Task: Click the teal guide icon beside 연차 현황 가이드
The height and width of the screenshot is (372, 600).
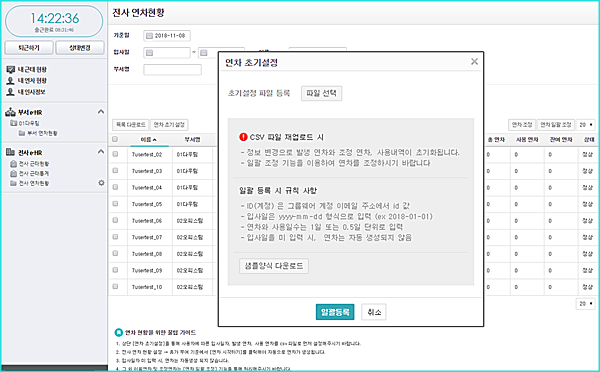Action: tap(119, 332)
